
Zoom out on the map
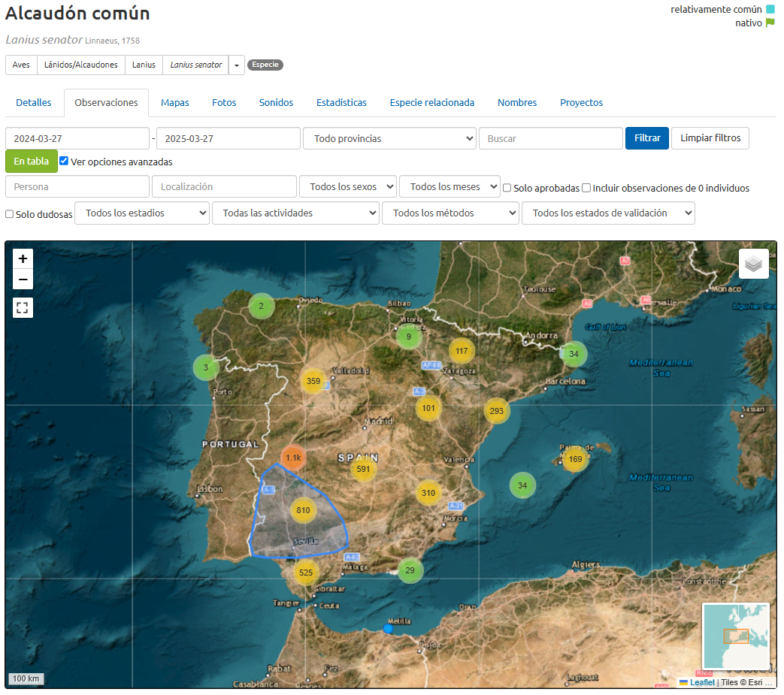(23, 280)
